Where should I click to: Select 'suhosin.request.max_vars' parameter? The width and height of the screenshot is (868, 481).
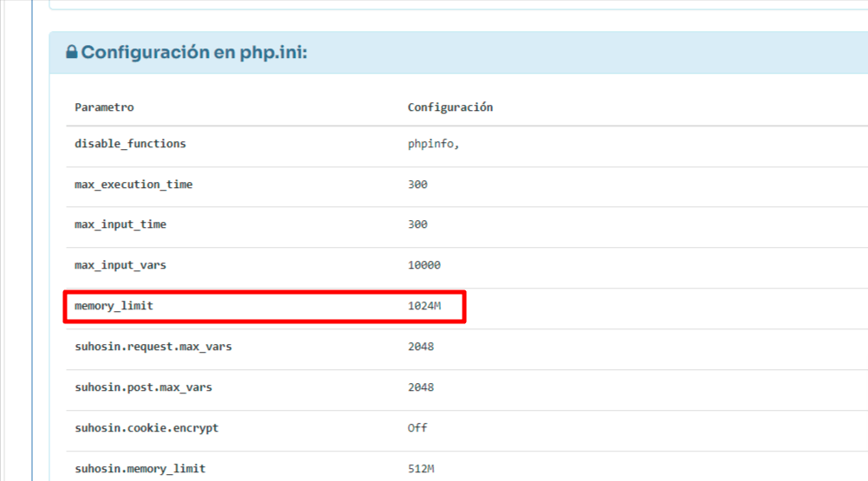153,347
